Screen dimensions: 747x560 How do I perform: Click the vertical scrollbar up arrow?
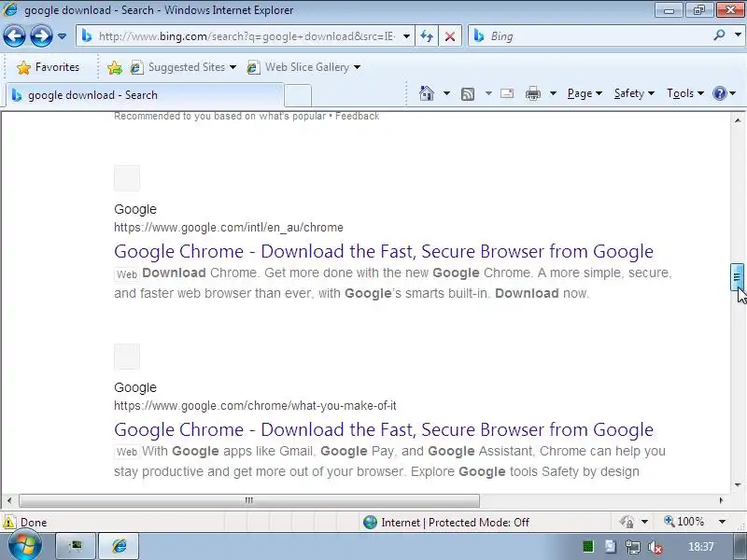coord(738,120)
